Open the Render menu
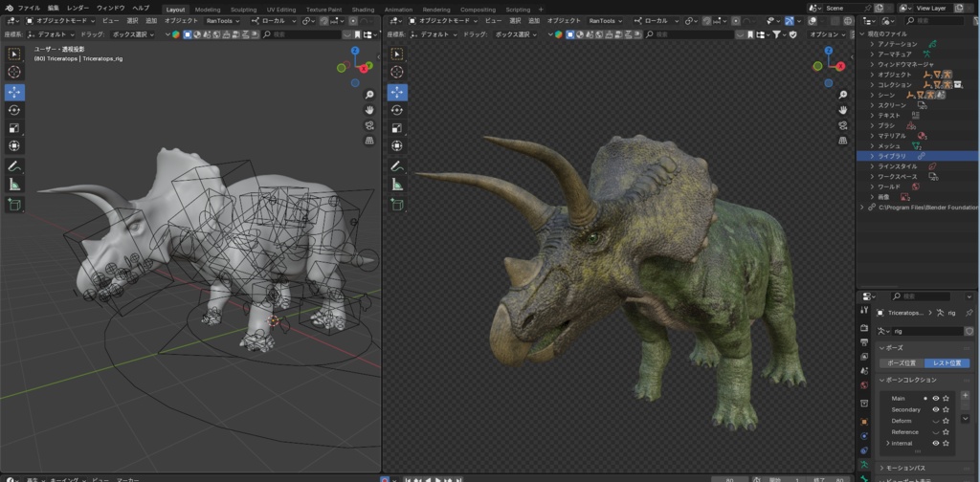 pos(78,8)
